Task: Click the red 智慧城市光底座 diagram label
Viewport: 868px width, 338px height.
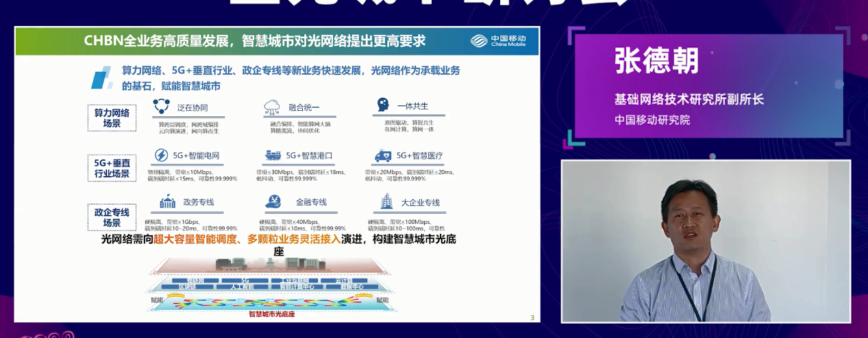Action: click(271, 314)
